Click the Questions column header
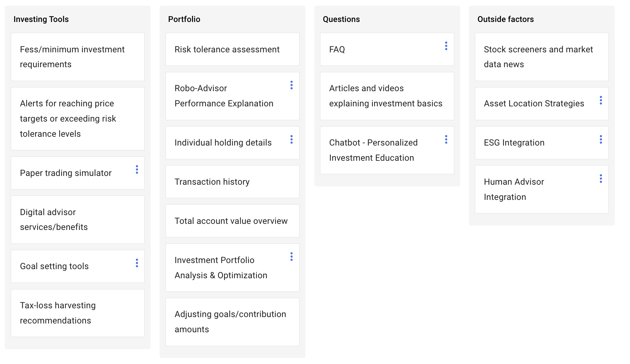630x364 pixels. [x=341, y=19]
